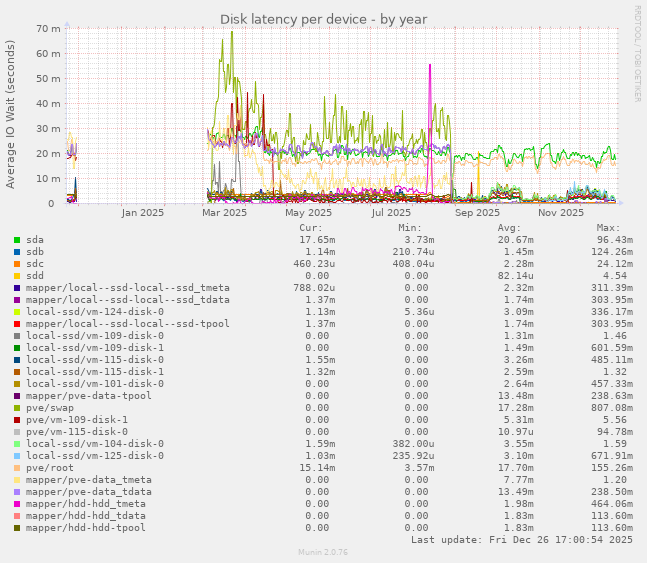Click the 'local-ssd/vm-124-disk-0' label

coord(95,312)
